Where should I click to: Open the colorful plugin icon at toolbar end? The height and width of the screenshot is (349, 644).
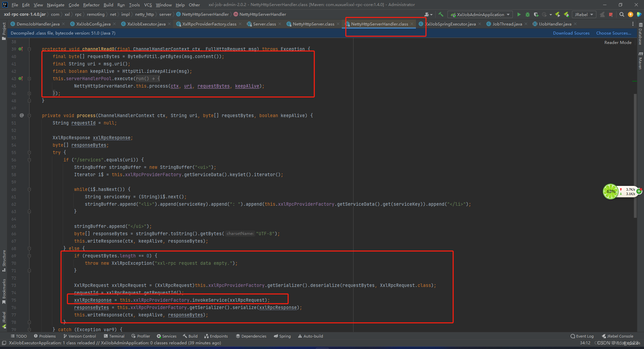pyautogui.click(x=639, y=14)
